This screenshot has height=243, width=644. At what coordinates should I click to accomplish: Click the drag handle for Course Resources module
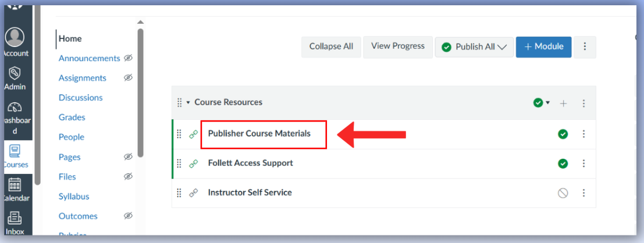click(x=180, y=103)
